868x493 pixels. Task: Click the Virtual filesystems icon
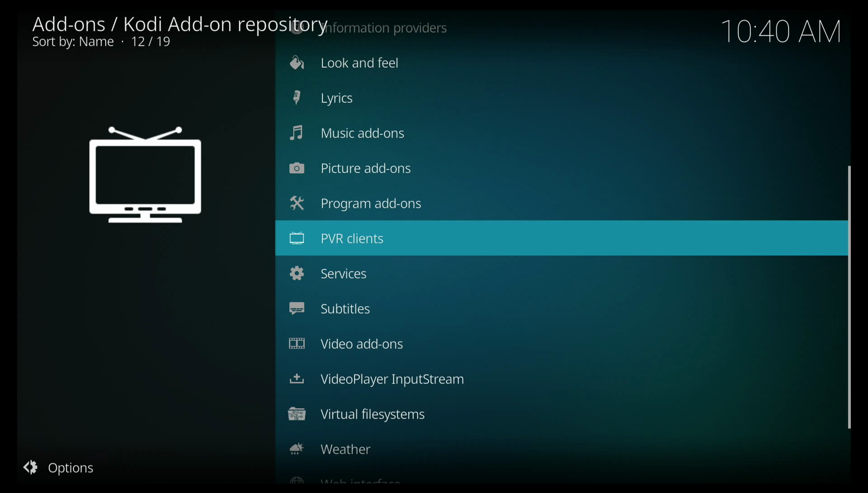pos(297,414)
